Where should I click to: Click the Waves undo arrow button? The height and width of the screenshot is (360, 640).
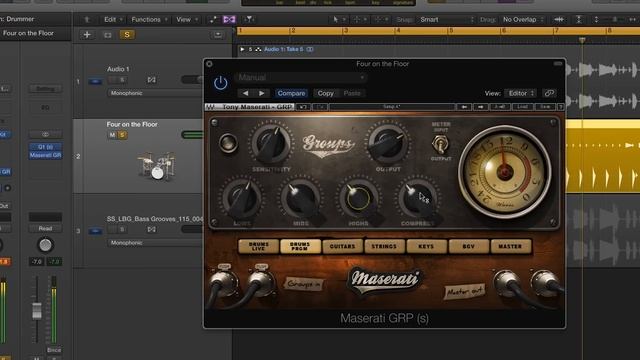click(x=303, y=107)
